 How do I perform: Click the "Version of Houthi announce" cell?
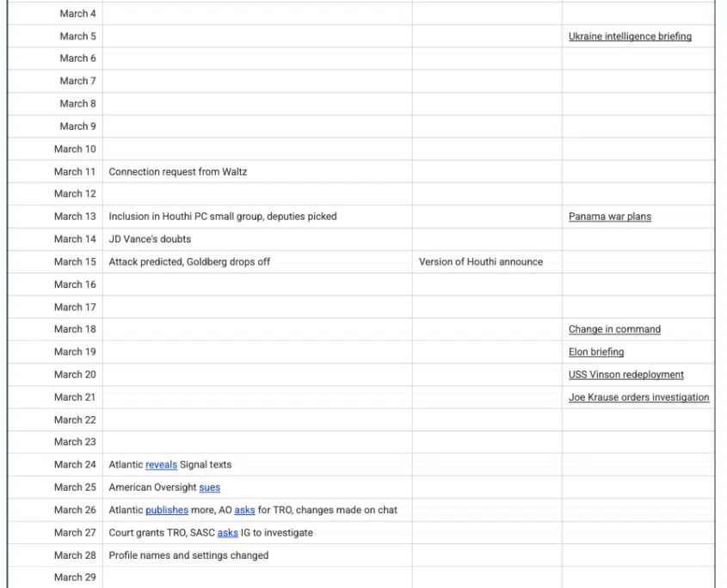tap(480, 262)
